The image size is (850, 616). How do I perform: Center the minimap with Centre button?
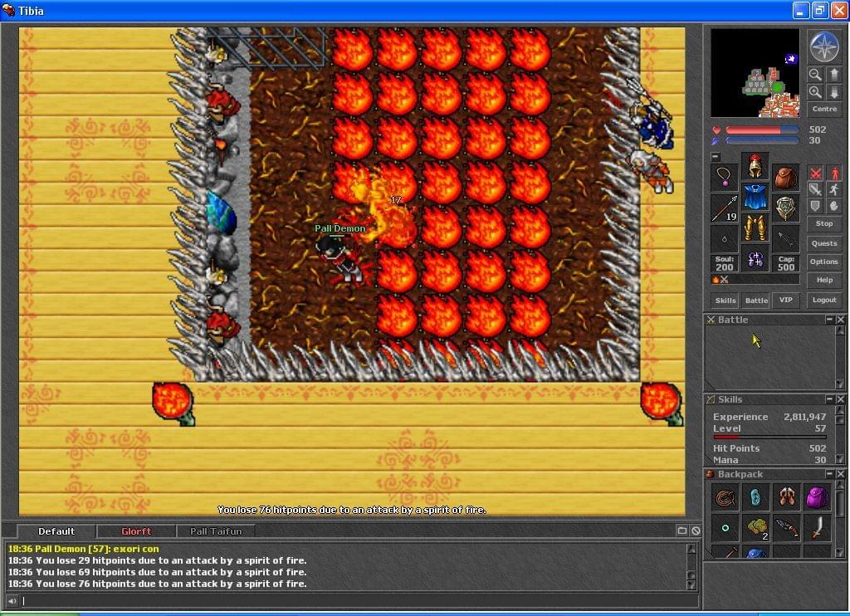tap(824, 109)
